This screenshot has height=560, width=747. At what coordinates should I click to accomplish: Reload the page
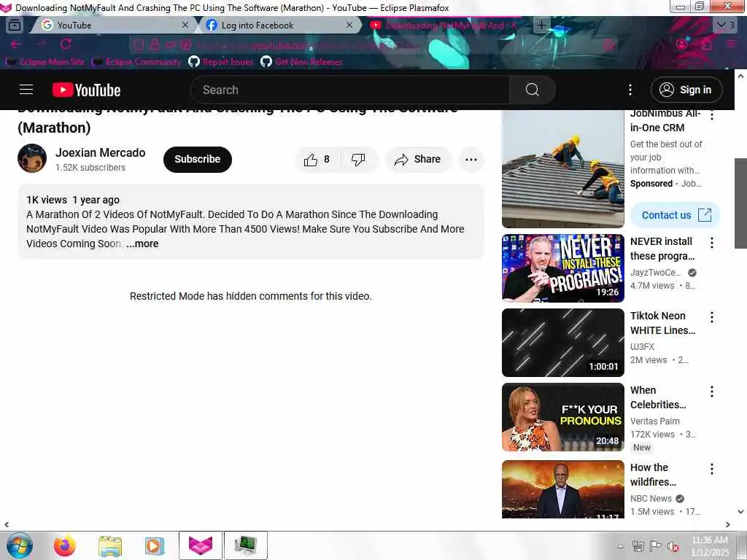pyautogui.click(x=66, y=44)
